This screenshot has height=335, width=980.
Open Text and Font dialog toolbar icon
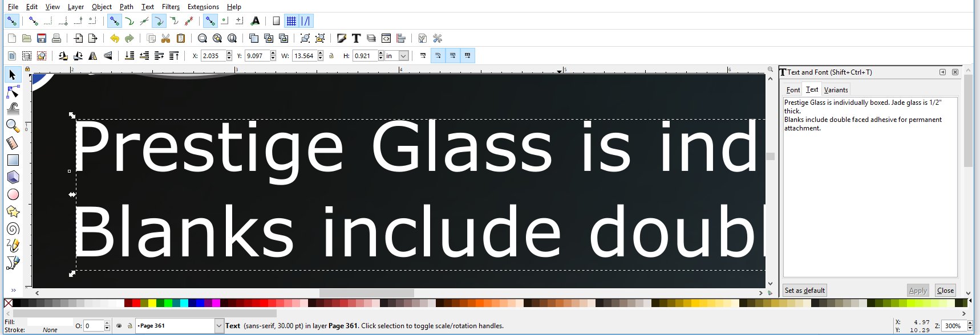[356, 38]
